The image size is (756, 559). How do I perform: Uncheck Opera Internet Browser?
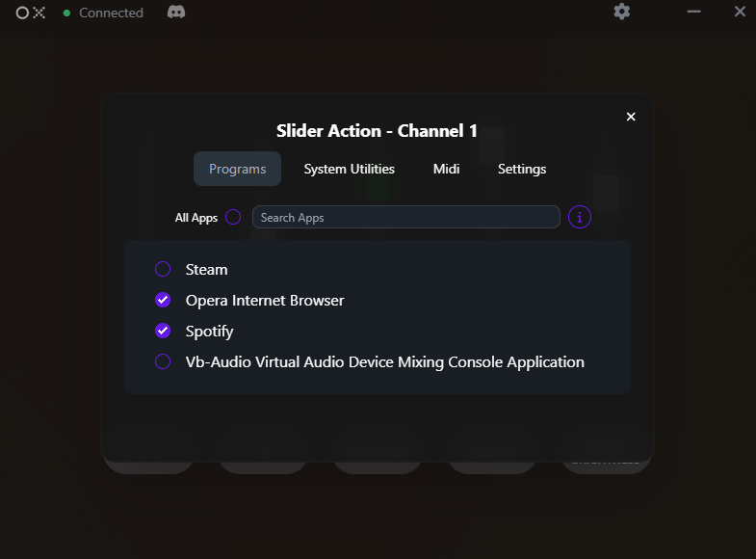pyautogui.click(x=163, y=300)
